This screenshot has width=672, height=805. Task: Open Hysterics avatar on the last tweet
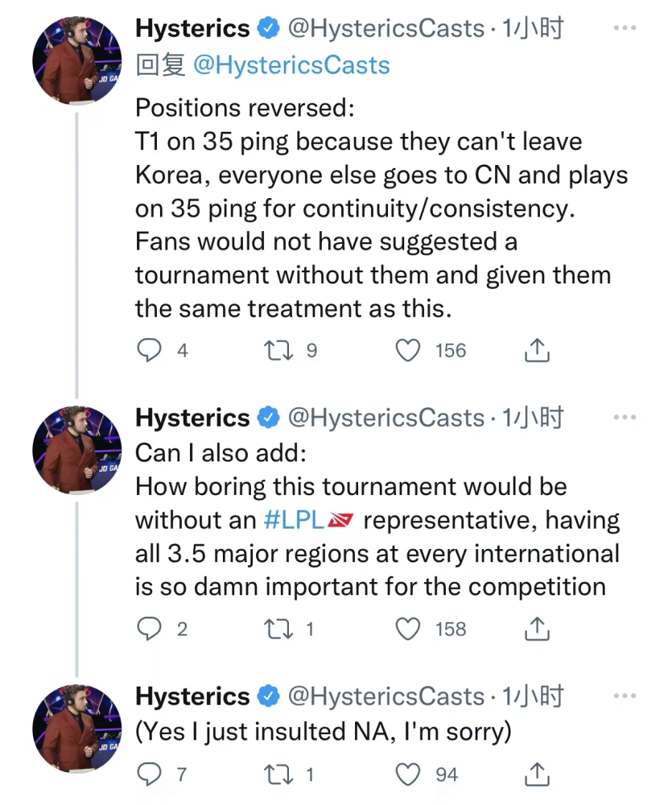[76, 729]
